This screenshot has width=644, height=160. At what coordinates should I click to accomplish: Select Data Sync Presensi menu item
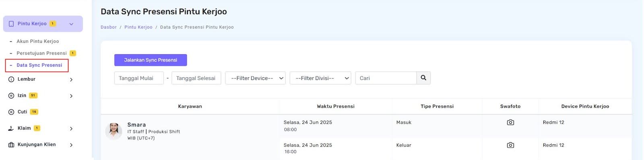pos(39,65)
